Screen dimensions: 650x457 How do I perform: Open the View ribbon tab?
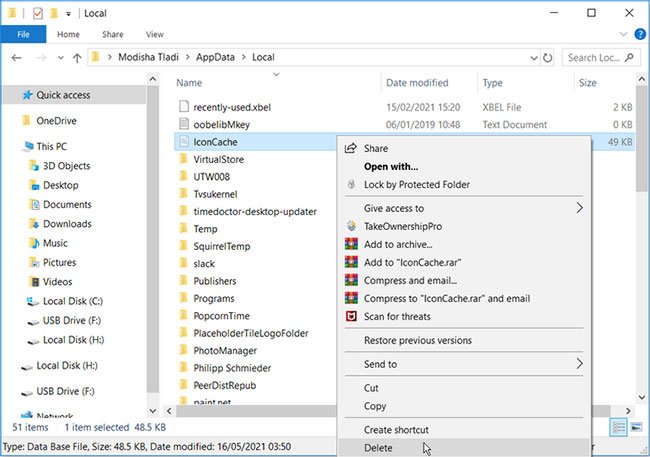155,33
